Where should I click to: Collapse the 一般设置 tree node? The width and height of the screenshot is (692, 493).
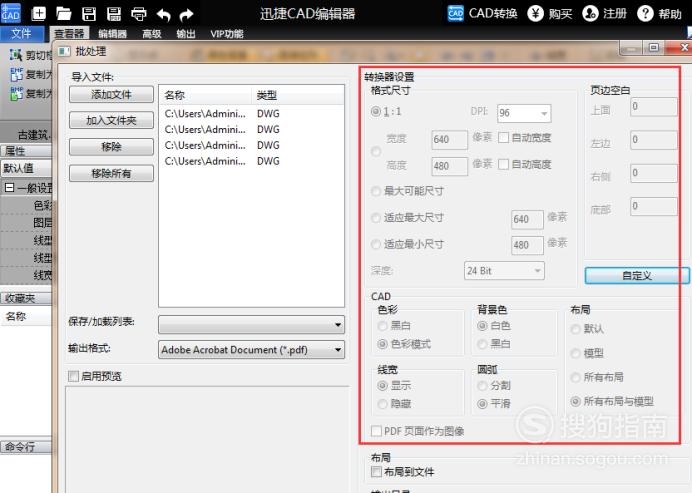click(9, 188)
